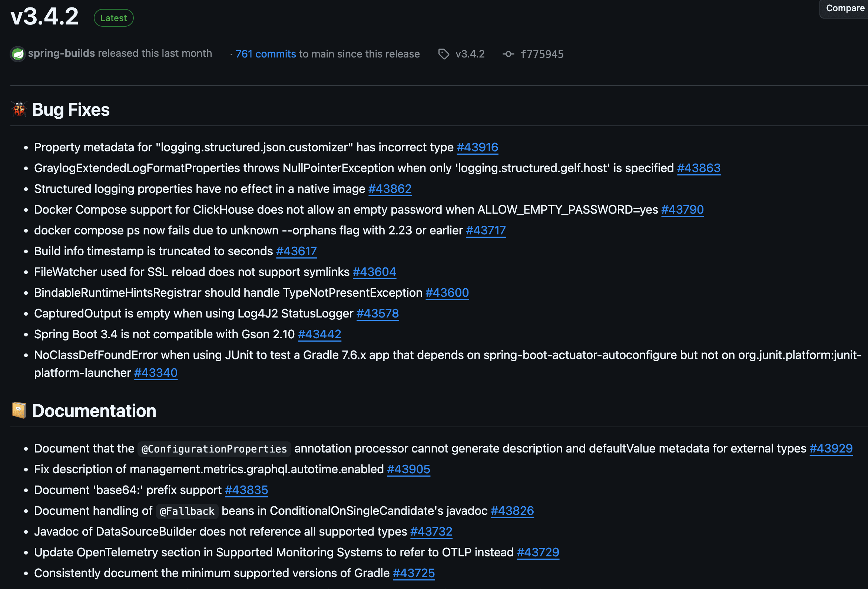The image size is (868, 589).
Task: Click the Latest release badge
Action: [x=113, y=18]
